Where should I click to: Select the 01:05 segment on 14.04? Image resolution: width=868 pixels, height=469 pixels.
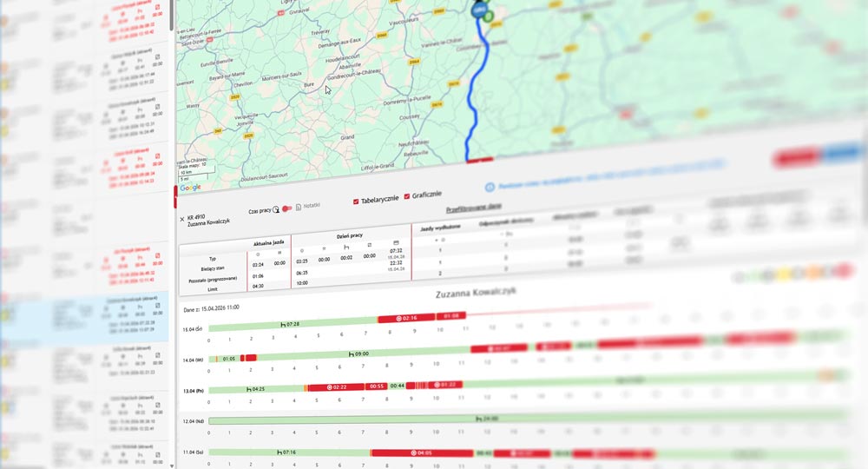click(228, 358)
